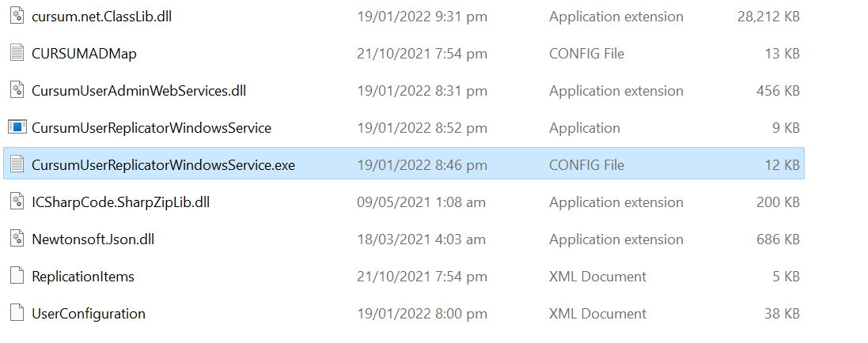Viewport: 868px width, 343px height.
Task: Click the cursum.net.ClassLib.dll file icon
Action: (17, 16)
